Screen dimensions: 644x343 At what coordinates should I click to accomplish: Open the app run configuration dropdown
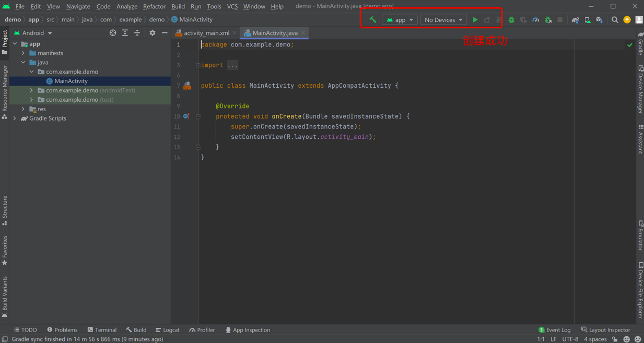(400, 20)
